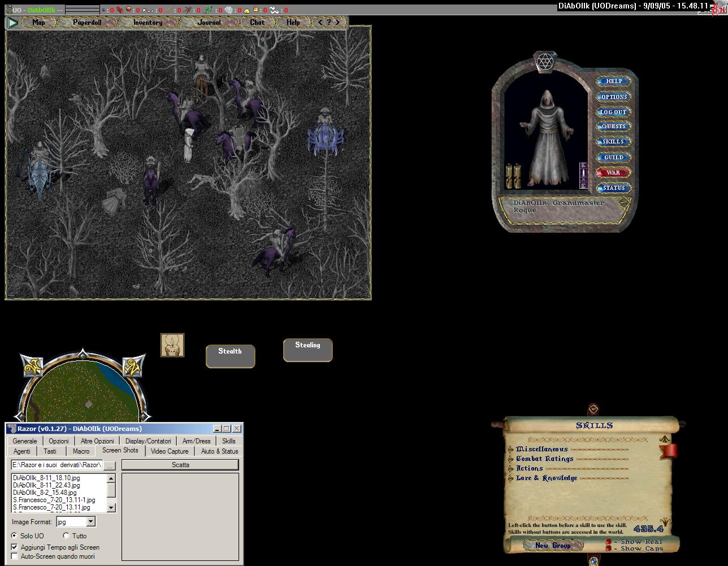The height and width of the screenshot is (566, 728).
Task: Open the Skills tab in the Razor window
Action: tap(229, 441)
